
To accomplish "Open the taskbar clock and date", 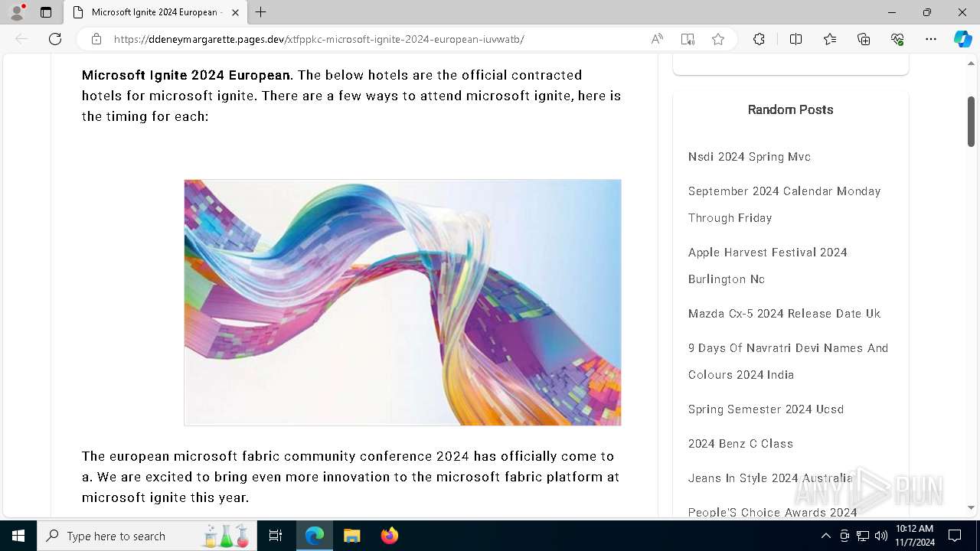I will click(x=915, y=536).
